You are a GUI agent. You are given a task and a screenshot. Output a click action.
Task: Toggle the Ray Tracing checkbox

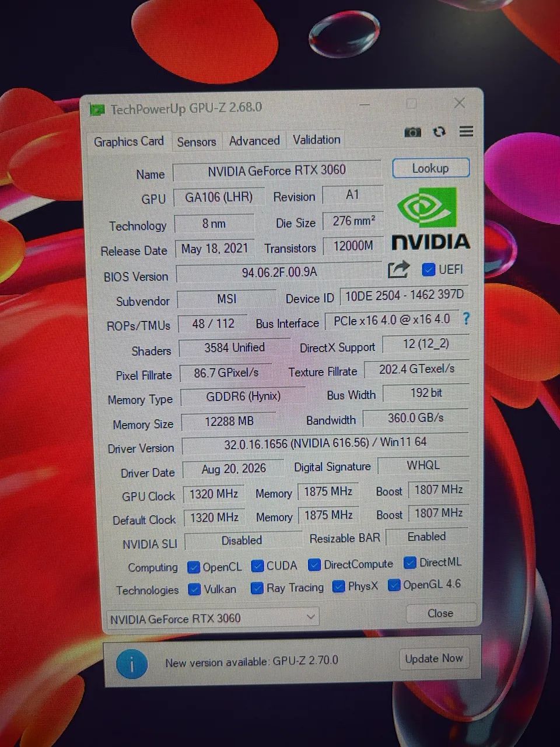(257, 588)
